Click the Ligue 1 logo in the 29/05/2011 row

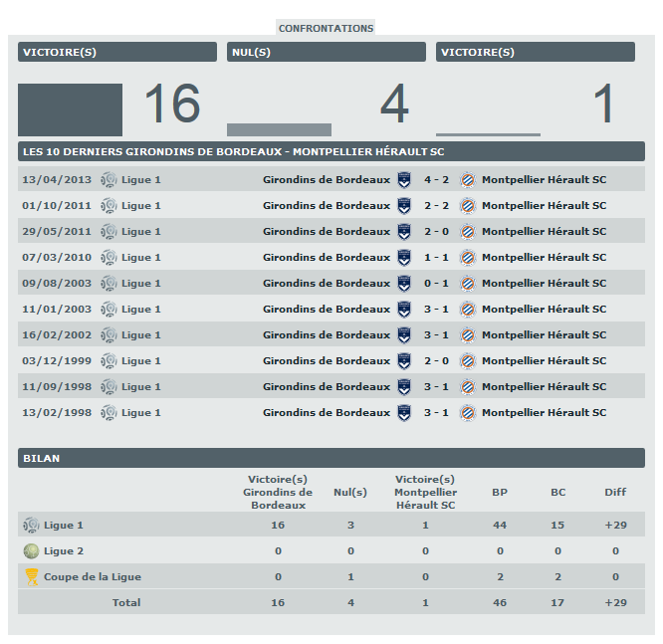coord(109,232)
